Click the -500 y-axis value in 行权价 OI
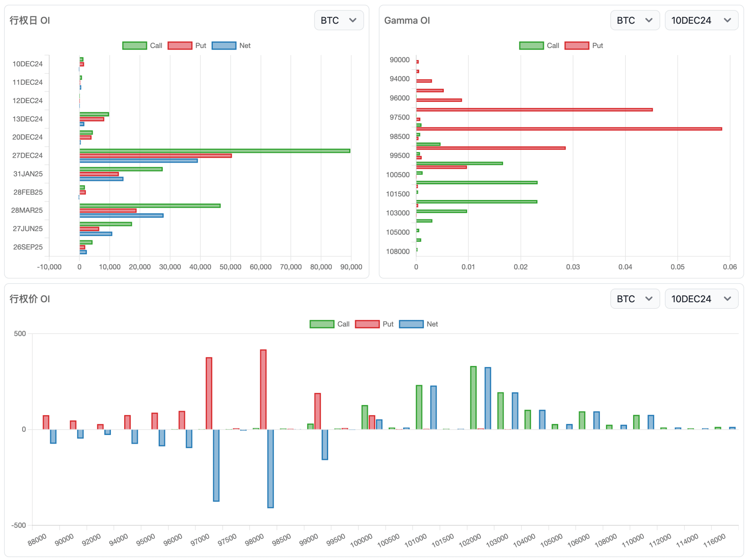This screenshot has height=560, width=750. (x=18, y=525)
